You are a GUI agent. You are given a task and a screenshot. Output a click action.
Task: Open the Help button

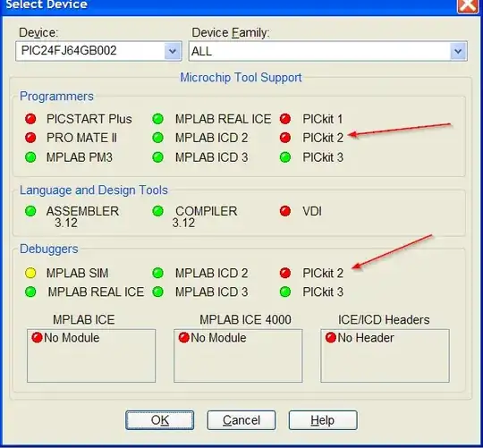coord(323,420)
